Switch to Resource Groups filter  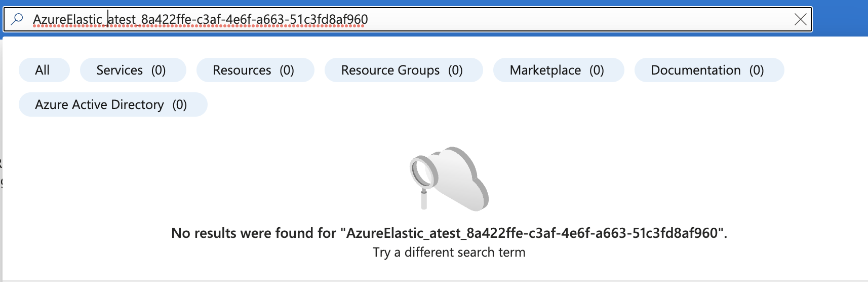(403, 70)
